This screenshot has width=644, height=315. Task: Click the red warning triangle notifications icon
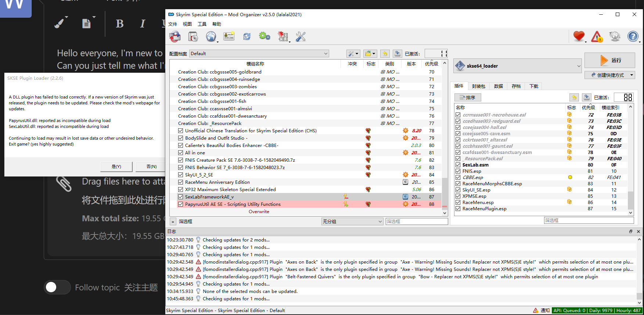[597, 36]
